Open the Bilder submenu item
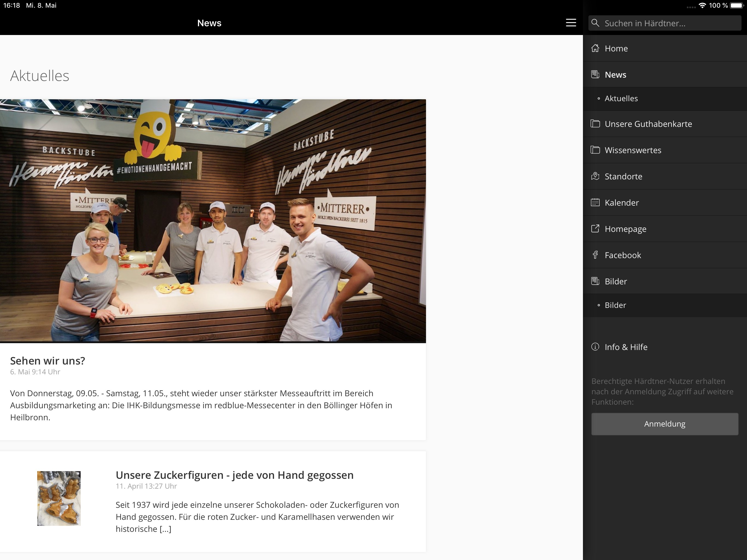 [665, 305]
